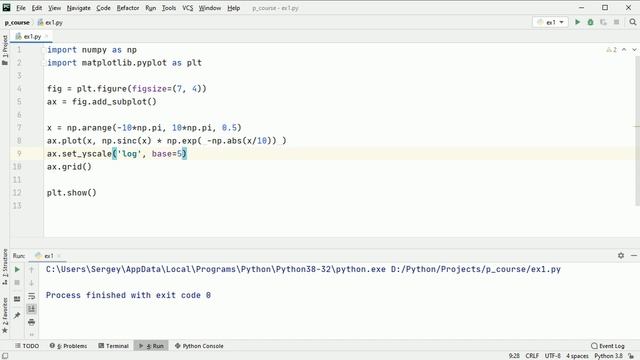Image resolution: width=640 pixels, height=360 pixels.
Task: Change UTF-8 file encoding in status bar
Action: [x=553, y=356]
